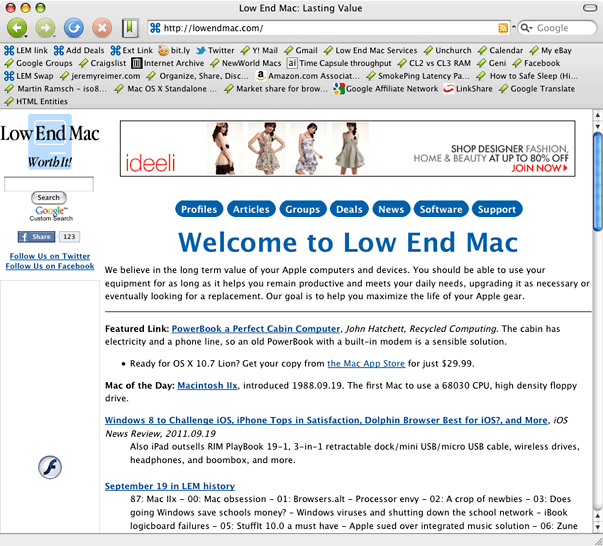Open September 19 in LEM history link
This screenshot has width=603, height=546.
[x=170, y=486]
